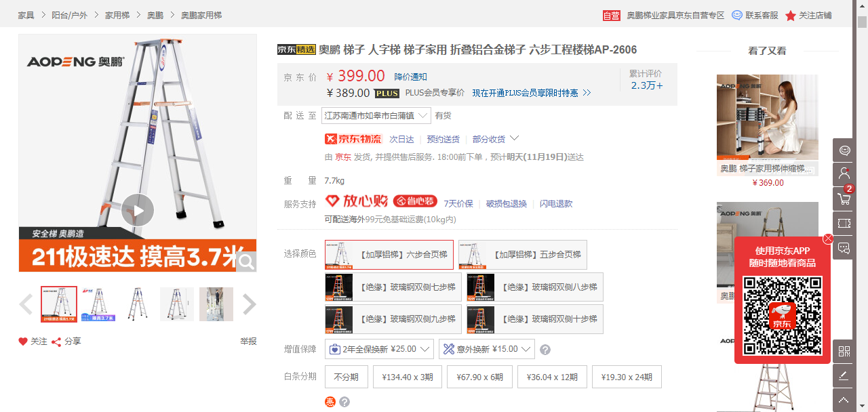The width and height of the screenshot is (868, 412).
Task: Select ¥67.90 x 6期 installment option
Action: [479, 377]
